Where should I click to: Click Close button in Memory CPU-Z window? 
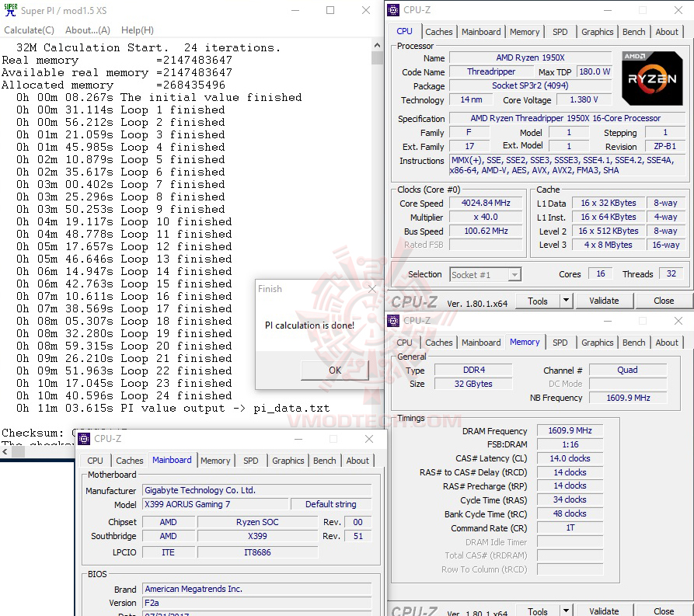[x=664, y=611]
